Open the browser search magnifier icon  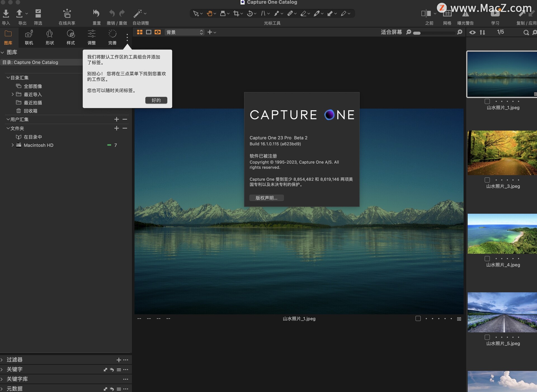pos(526,32)
